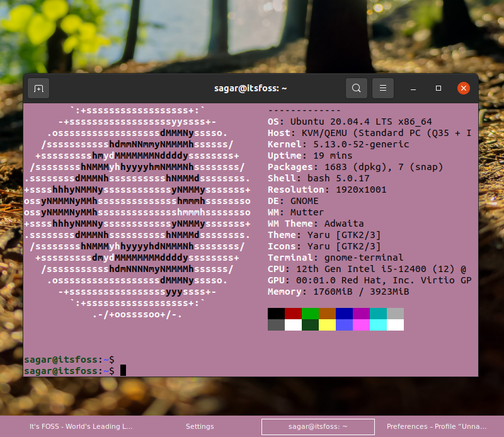This screenshot has height=437, width=504.
Task: Switch to the Settings window in taskbar
Action: (200, 426)
